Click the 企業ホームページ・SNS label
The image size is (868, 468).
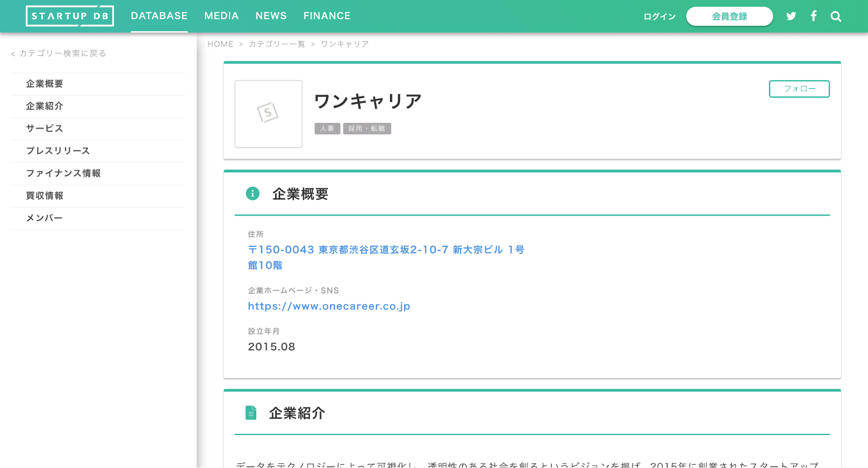(293, 290)
